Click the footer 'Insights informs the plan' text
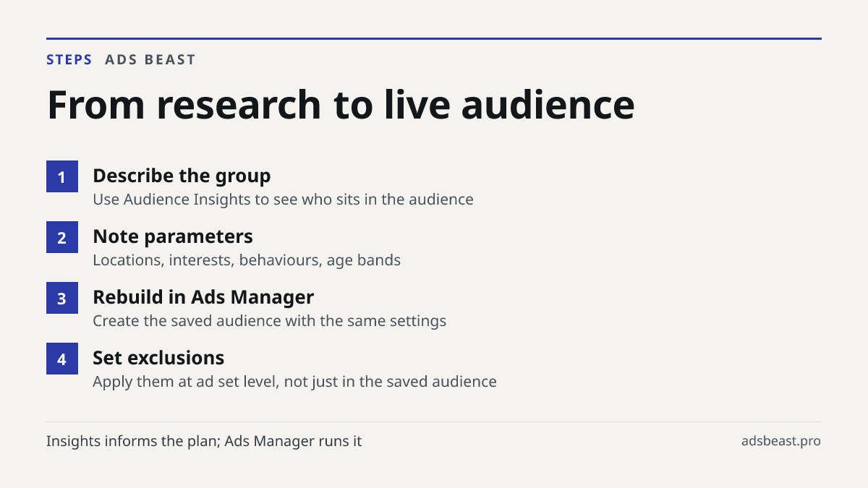Viewport: 868px width, 488px height. click(204, 441)
